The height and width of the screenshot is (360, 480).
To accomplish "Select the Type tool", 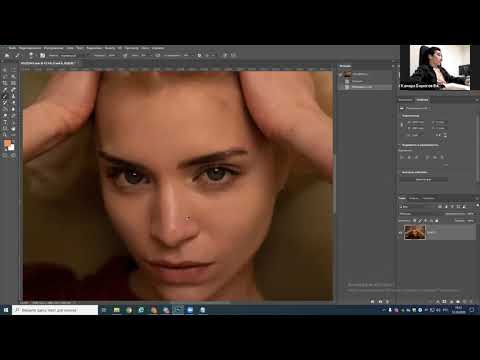I will coord(5,122).
